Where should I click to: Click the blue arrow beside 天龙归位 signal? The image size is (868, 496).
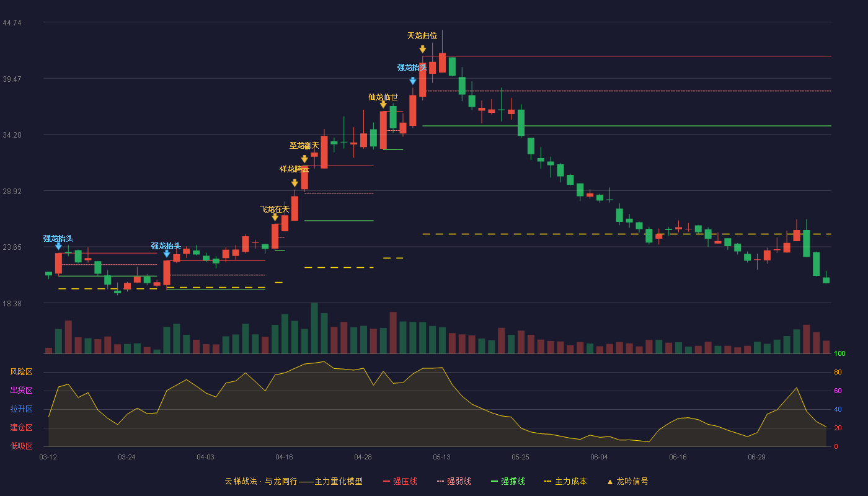point(413,81)
